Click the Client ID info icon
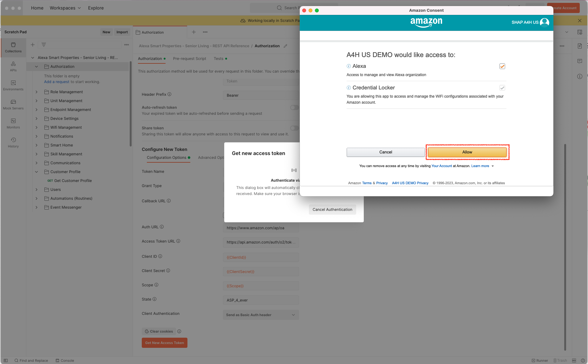 160,256
